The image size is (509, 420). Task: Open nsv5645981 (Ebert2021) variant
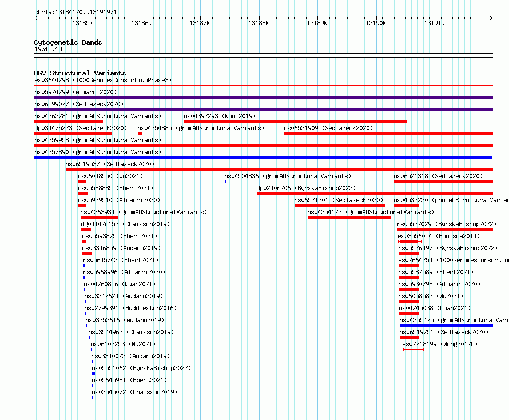coord(129,380)
